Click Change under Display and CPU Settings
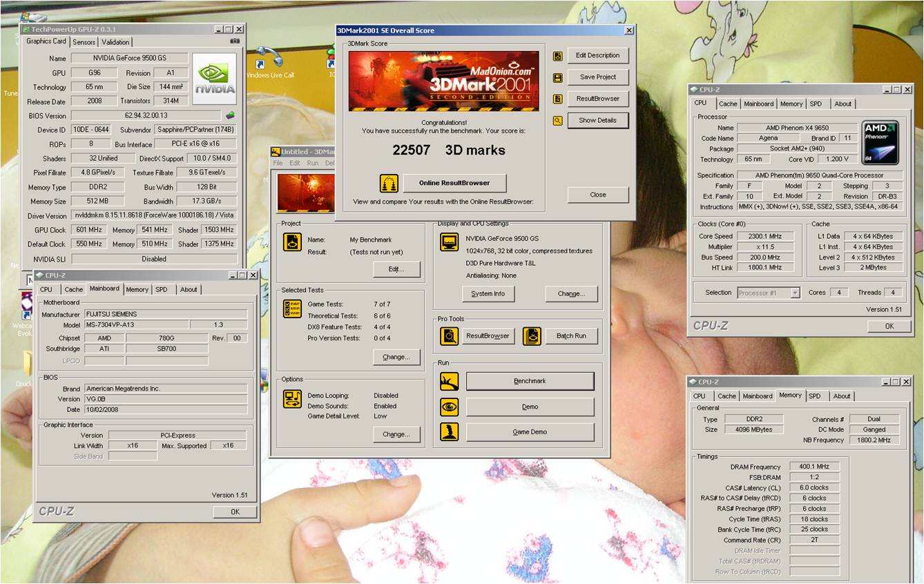This screenshot has width=924, height=584. pos(571,293)
